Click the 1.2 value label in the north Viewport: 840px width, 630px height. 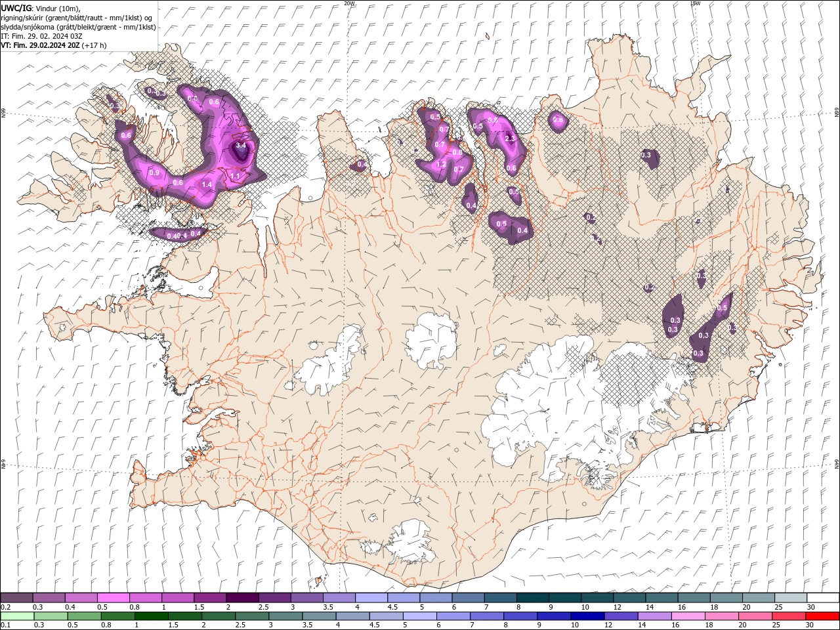coord(441,165)
